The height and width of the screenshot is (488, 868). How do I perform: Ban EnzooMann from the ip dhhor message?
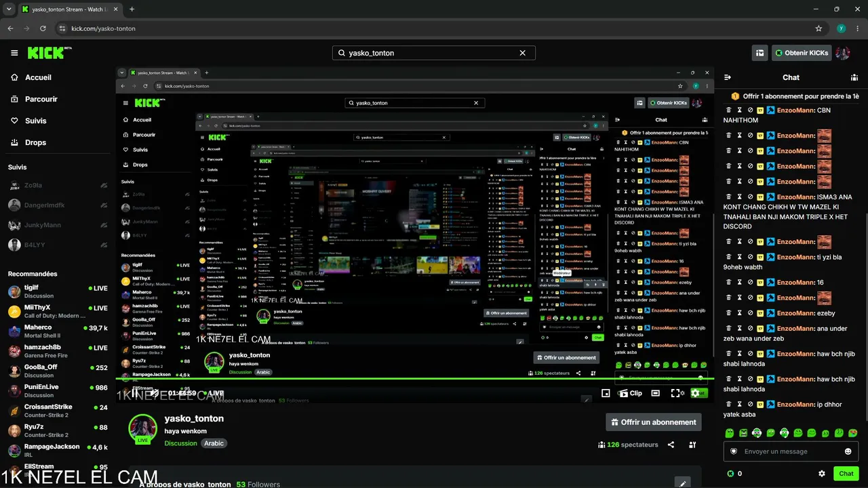click(x=750, y=405)
